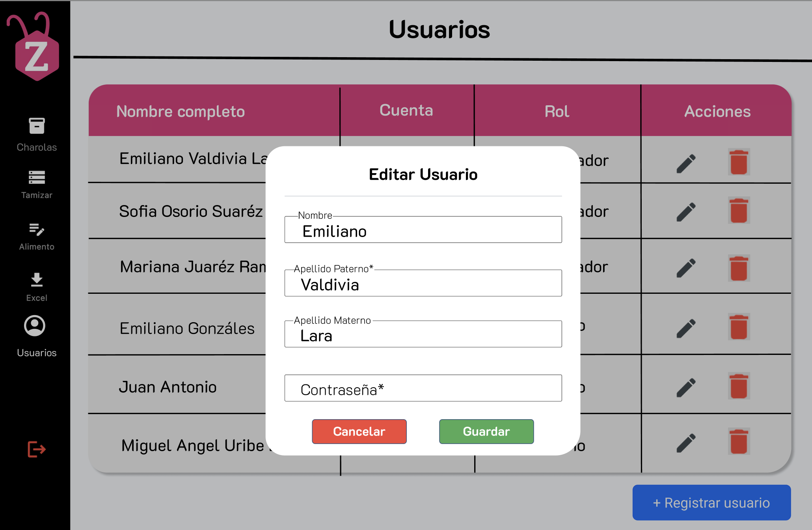Open the Charolas sidebar section
This screenshot has width=812, height=530.
(37, 134)
